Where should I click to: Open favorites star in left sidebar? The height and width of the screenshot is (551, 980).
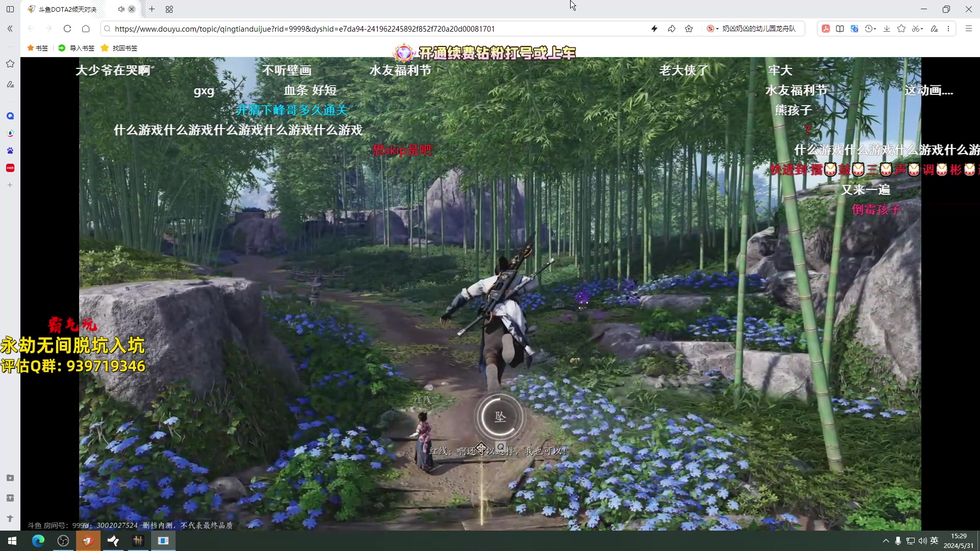pos(10,64)
